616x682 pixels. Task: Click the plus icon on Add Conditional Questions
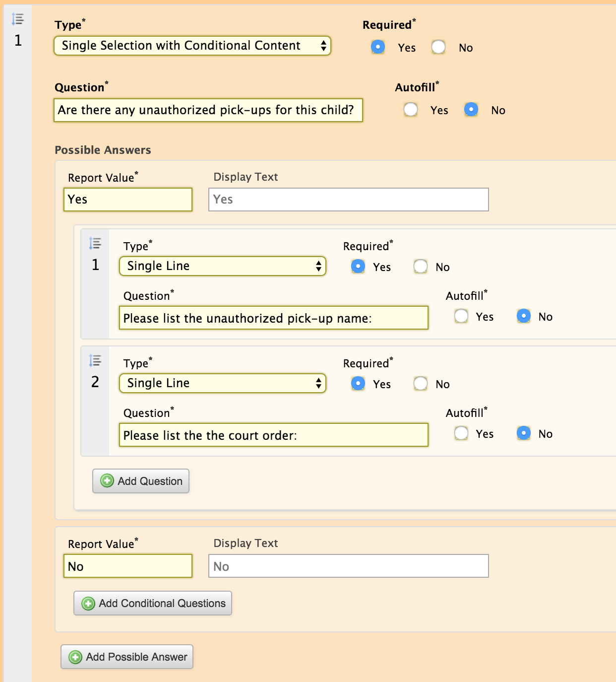click(88, 604)
